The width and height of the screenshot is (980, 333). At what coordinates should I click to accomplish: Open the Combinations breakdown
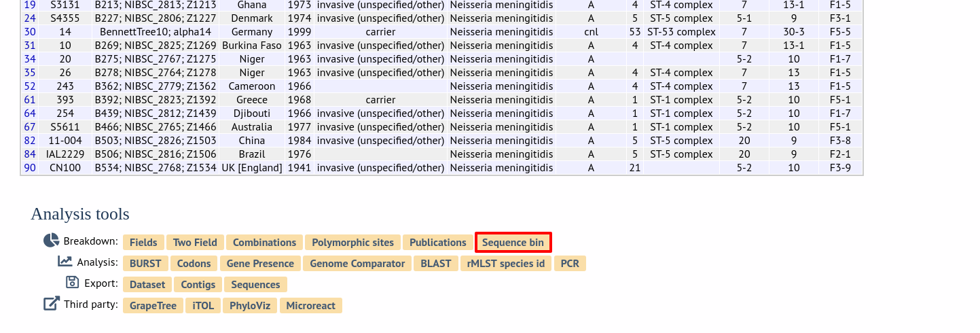[x=264, y=243]
